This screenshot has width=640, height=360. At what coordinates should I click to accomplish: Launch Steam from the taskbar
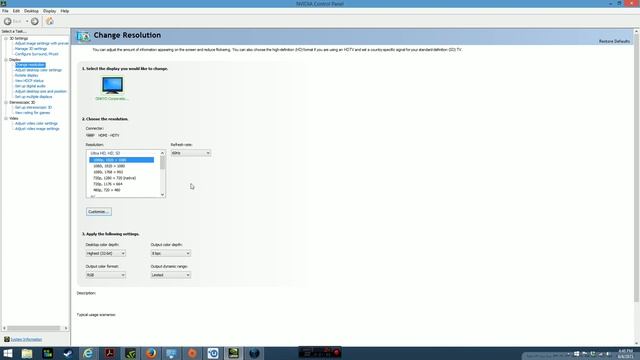tap(68, 353)
